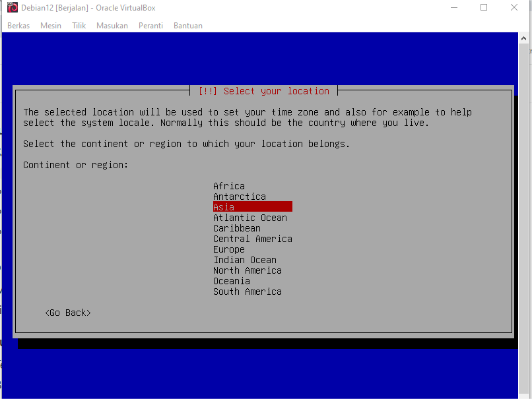Open the Peranti menu
This screenshot has height=399, width=532.
pos(150,26)
